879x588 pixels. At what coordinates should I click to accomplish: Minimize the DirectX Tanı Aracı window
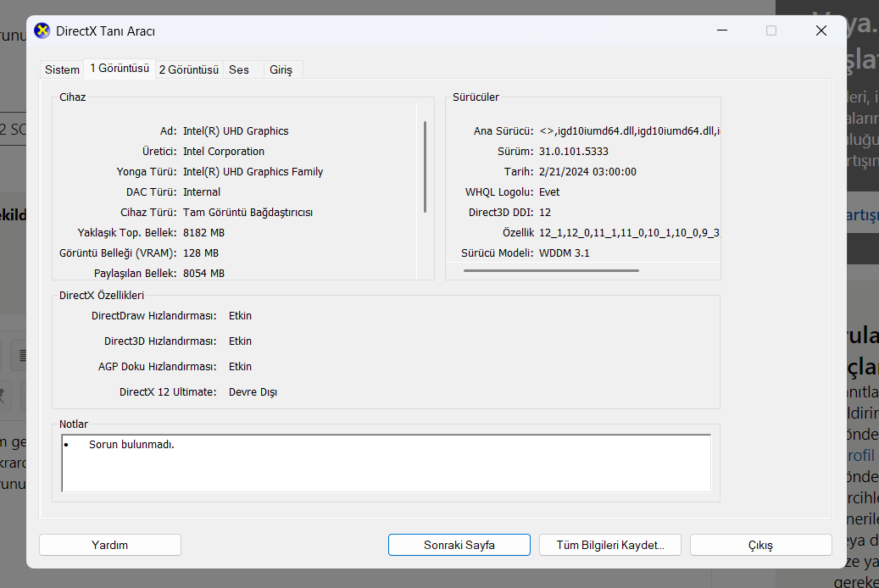pos(722,31)
